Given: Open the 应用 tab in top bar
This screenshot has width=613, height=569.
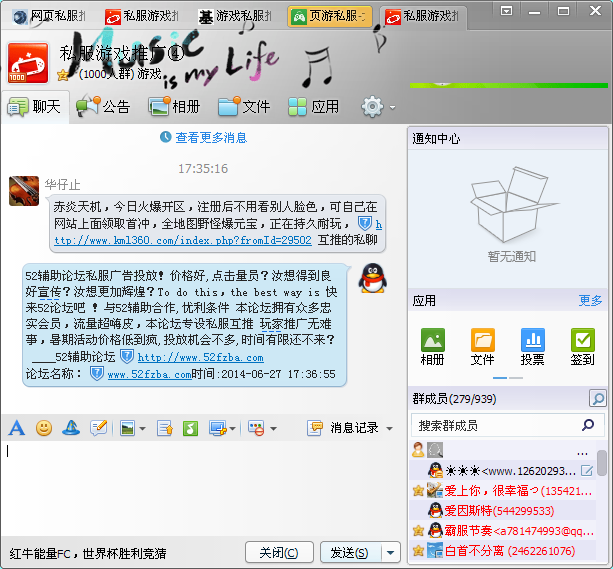Looking at the screenshot, I should point(314,106).
